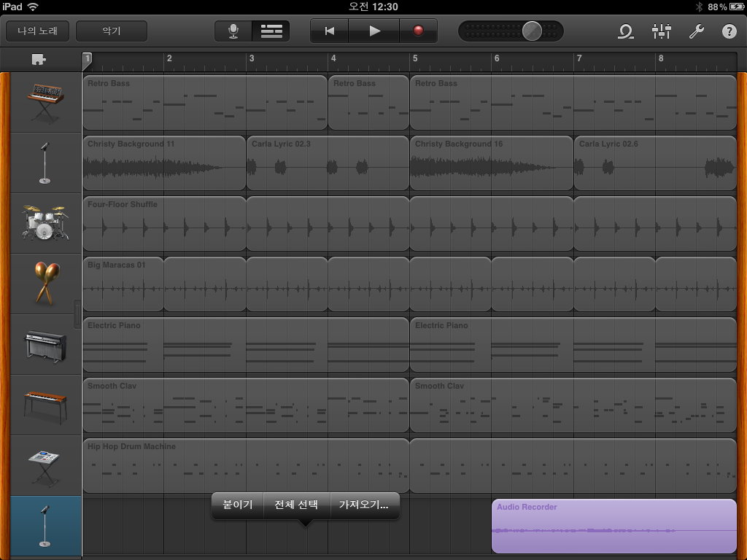The height and width of the screenshot is (560, 747).
Task: Choose 가져오기... from the popup menu
Action: (364, 505)
